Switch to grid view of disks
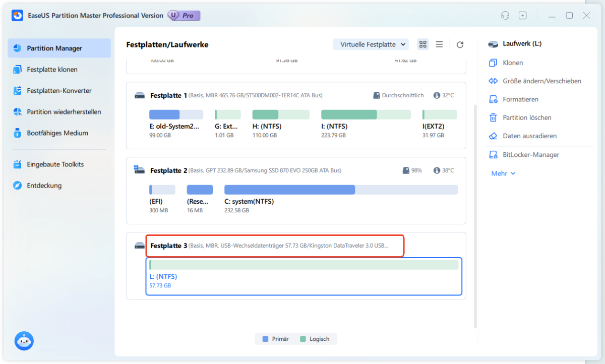The width and height of the screenshot is (605, 364). 422,44
